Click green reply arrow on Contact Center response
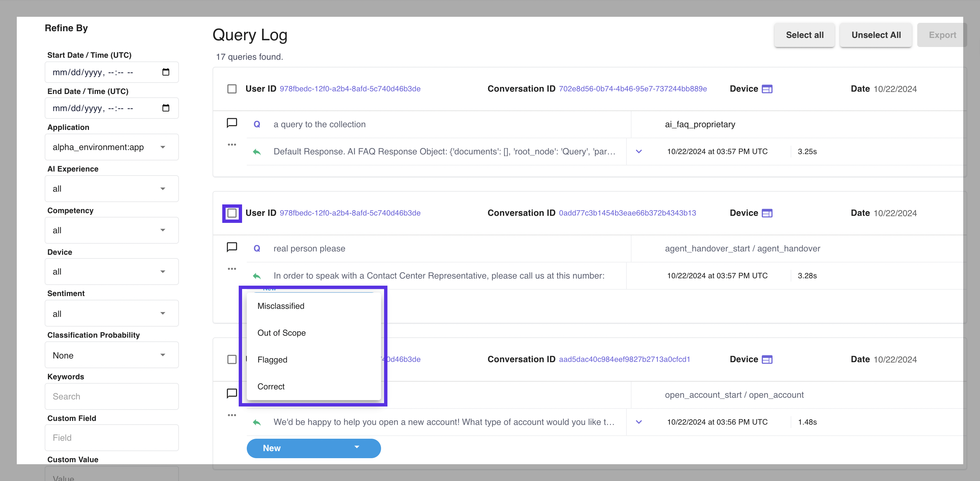The width and height of the screenshot is (980, 481). tap(257, 276)
